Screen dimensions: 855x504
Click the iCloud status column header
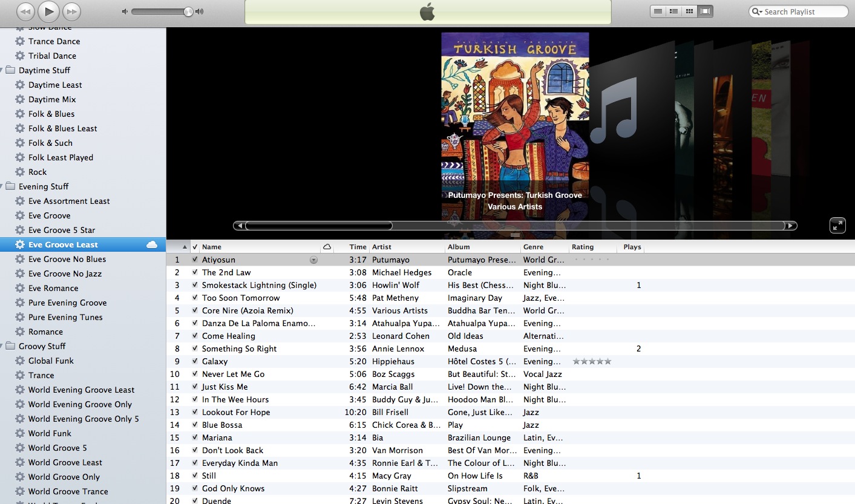(x=327, y=247)
